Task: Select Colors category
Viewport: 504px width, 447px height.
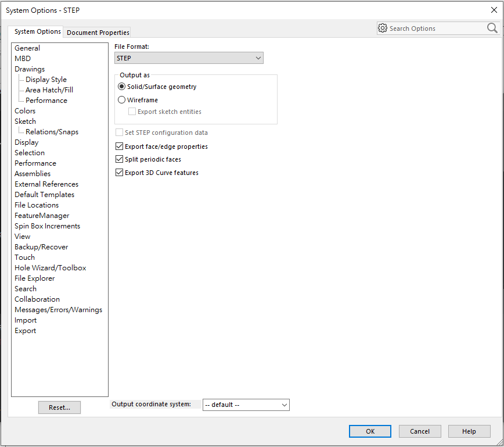Action: pyautogui.click(x=25, y=110)
